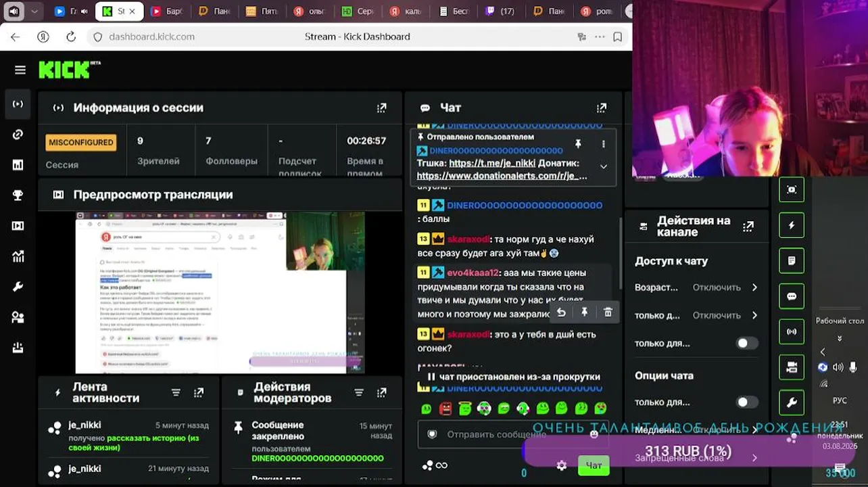Filter the Activity feed list
Screen dimensions: 868x487
[x=176, y=392]
